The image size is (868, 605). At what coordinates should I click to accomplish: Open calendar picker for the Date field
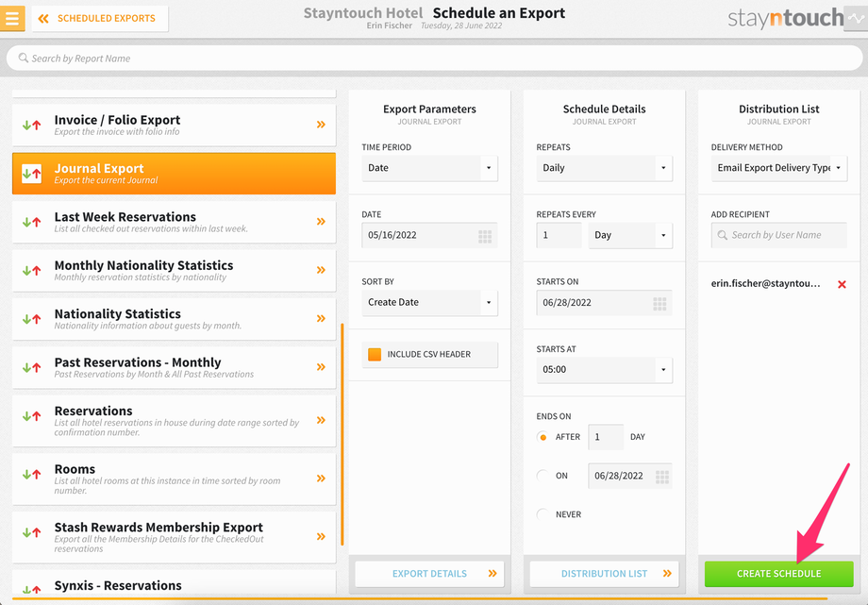coord(485,237)
